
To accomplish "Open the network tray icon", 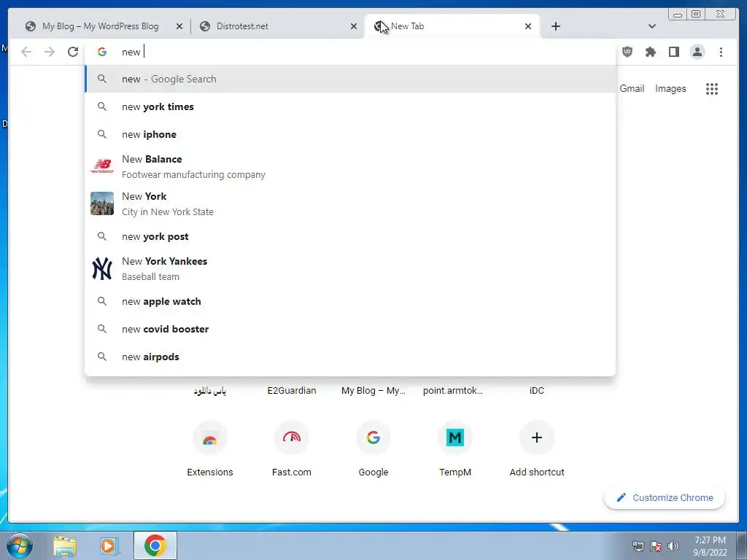I will tap(638, 546).
